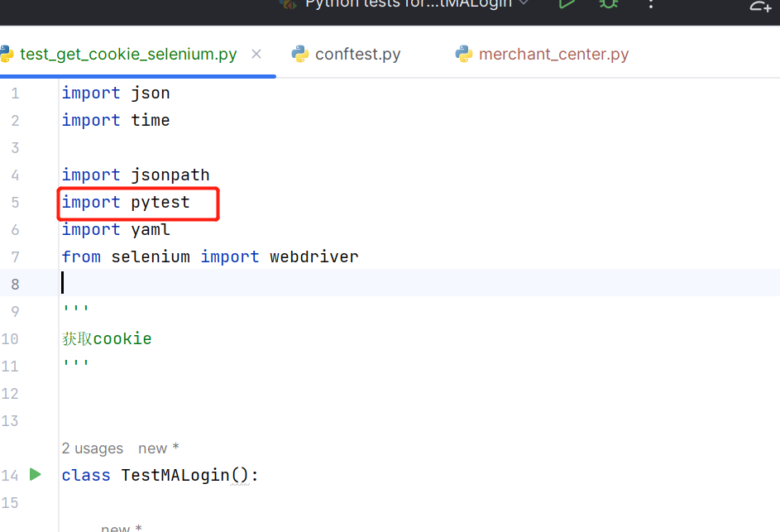Open the Python tests for...tMALogin configuration selector

click(x=408, y=4)
